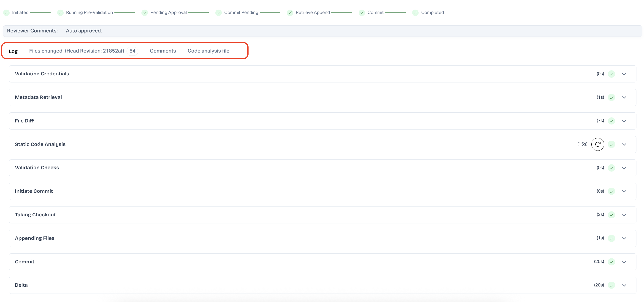Viewport: 644px width, 302px height.
Task: Click the Completed step check icon
Action: point(415,13)
